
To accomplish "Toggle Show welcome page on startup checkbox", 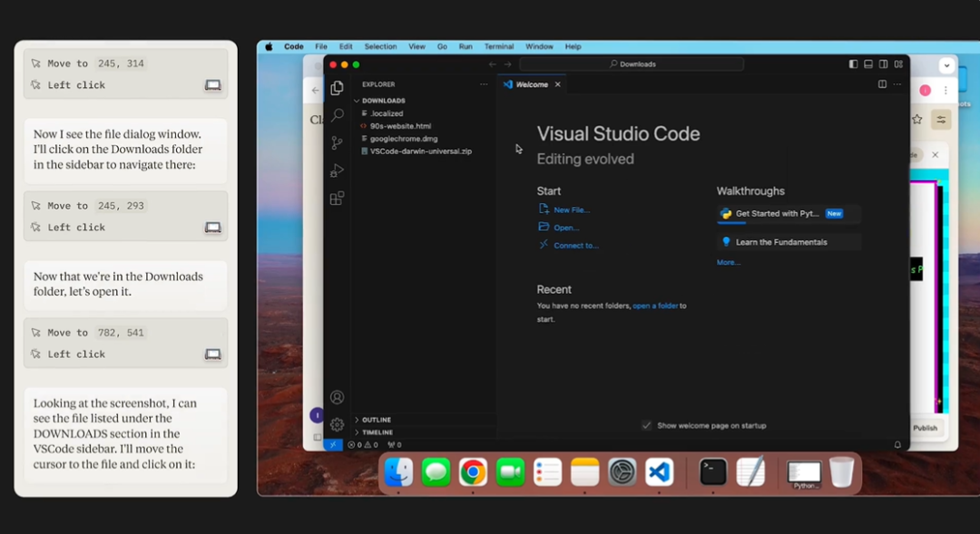I will (646, 425).
